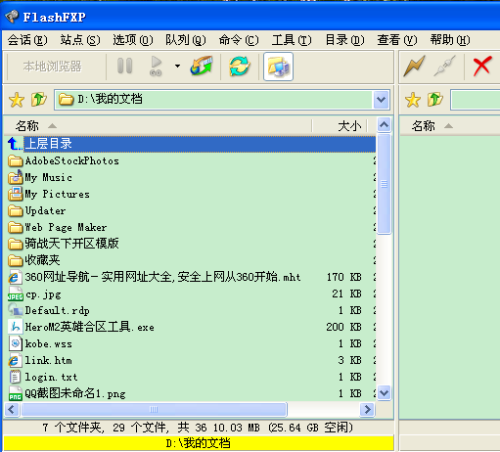Click the AdobeStockPhotos folder icon
The height and width of the screenshot is (452, 500).
[x=15, y=161]
